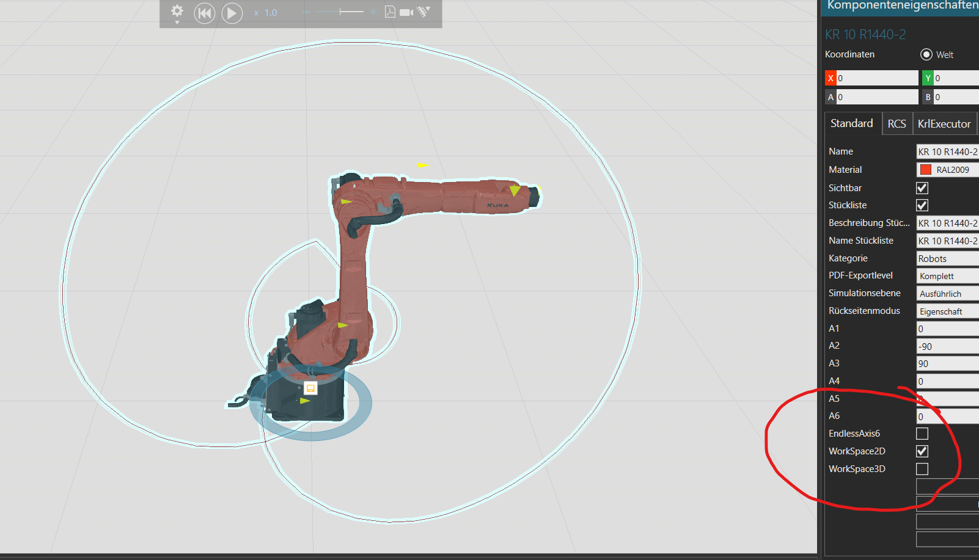Disable the WorkSpace2D checkbox

(922, 451)
